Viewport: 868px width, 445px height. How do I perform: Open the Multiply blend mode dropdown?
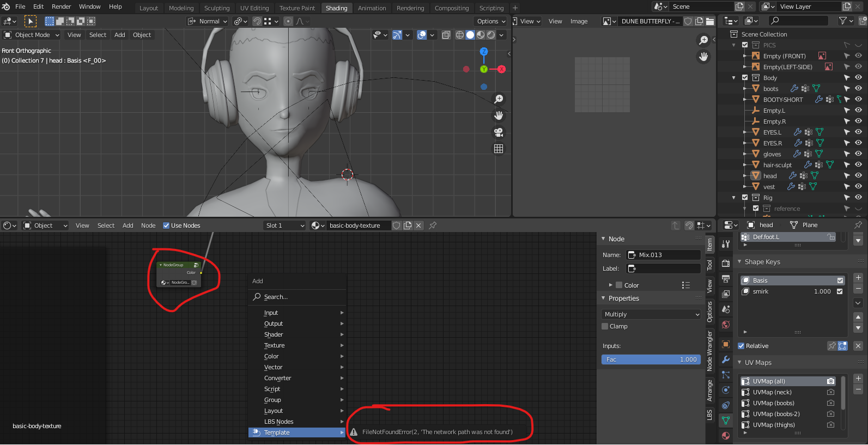click(x=651, y=314)
